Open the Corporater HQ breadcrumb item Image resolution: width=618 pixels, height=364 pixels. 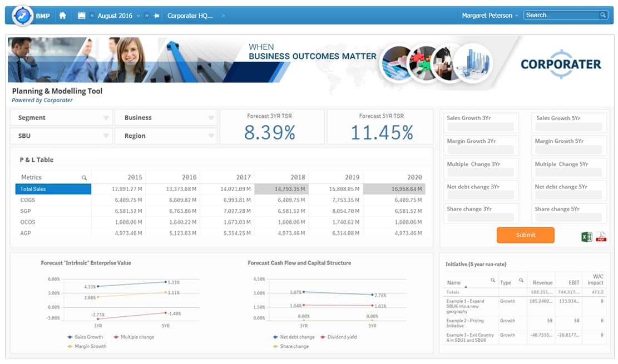190,16
